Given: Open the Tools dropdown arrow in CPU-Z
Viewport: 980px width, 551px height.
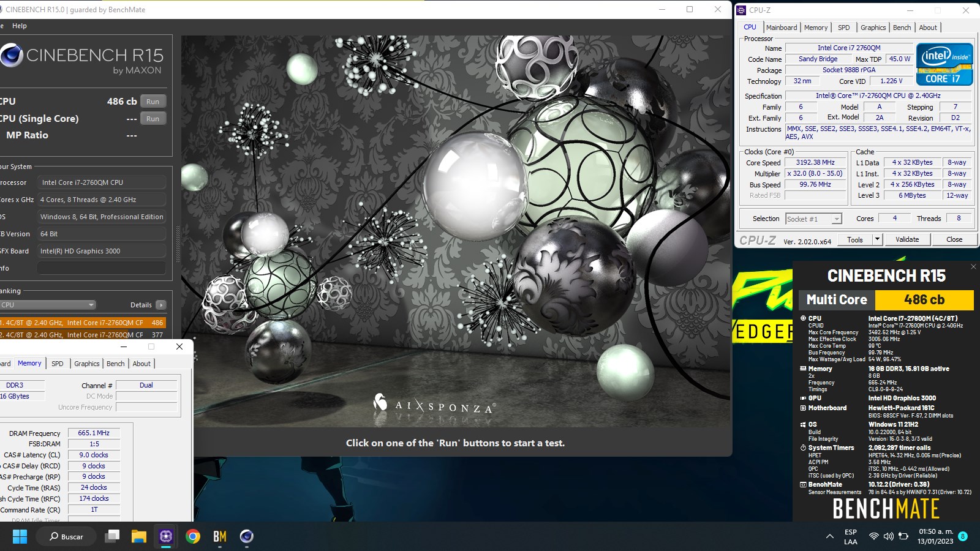Looking at the screenshot, I should coord(877,239).
